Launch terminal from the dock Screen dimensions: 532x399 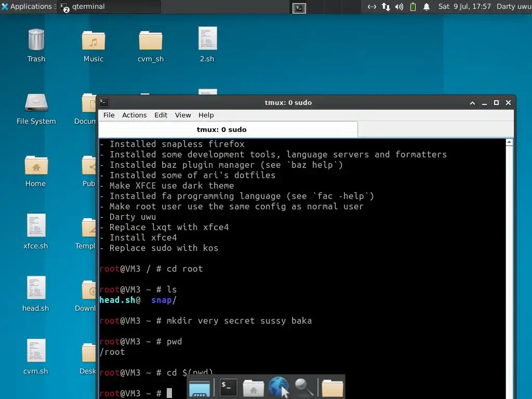coord(228,387)
